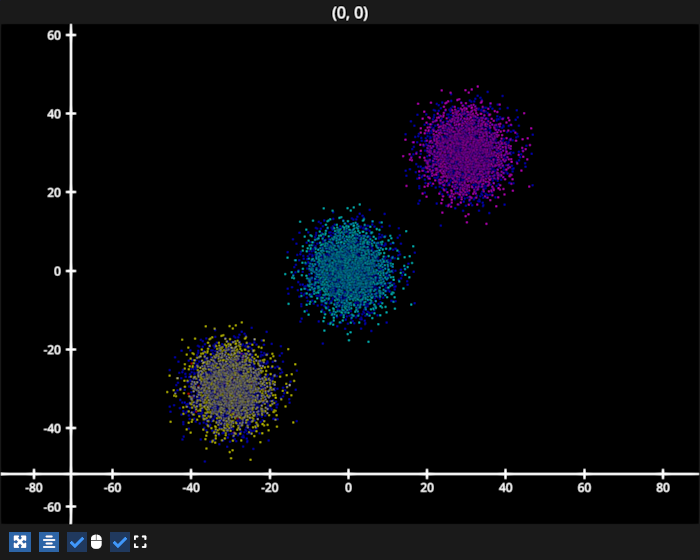Click the x-axis tick label "60"
The height and width of the screenshot is (560, 700).
[x=584, y=488]
